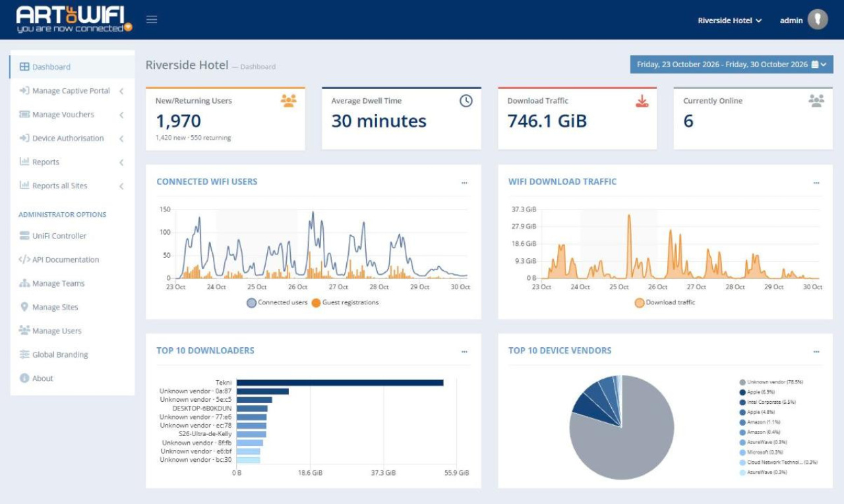Click the Art of WiFi logo
The image size is (844, 504).
pyautogui.click(x=75, y=20)
